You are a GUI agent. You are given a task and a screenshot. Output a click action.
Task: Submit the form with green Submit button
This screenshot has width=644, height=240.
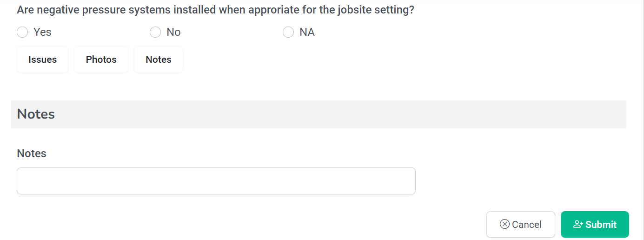click(x=595, y=225)
